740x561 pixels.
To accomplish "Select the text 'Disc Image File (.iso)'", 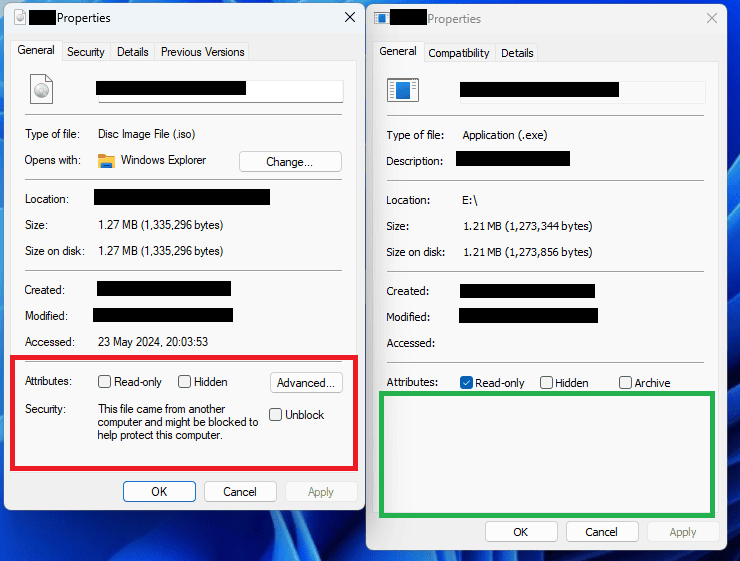I will click(147, 134).
